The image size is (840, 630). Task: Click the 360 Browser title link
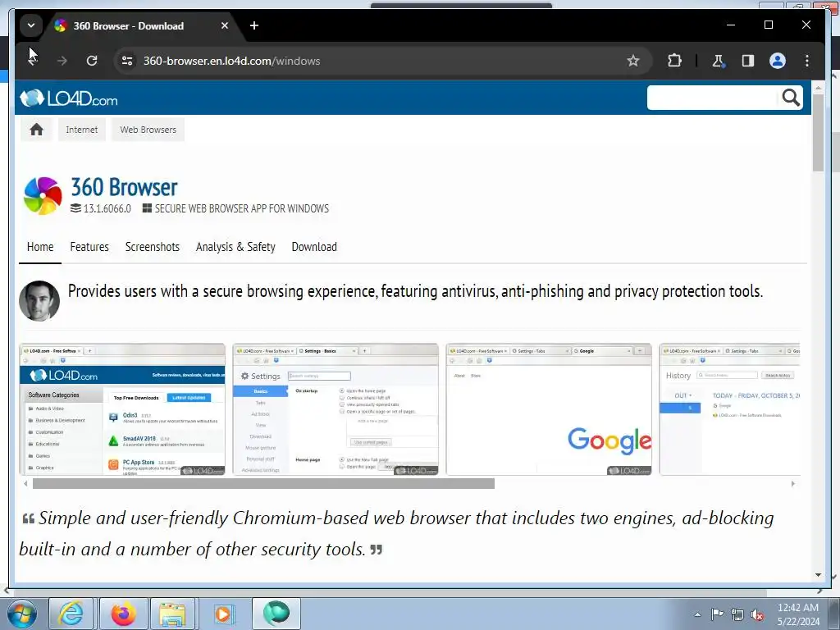pyautogui.click(x=124, y=188)
